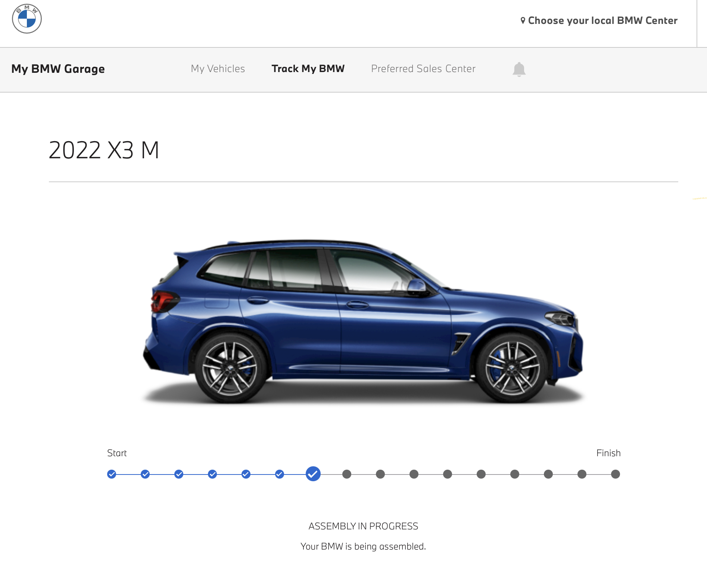Click the large current assembly step marker
Screen dimensions: 707x588
[x=313, y=474]
